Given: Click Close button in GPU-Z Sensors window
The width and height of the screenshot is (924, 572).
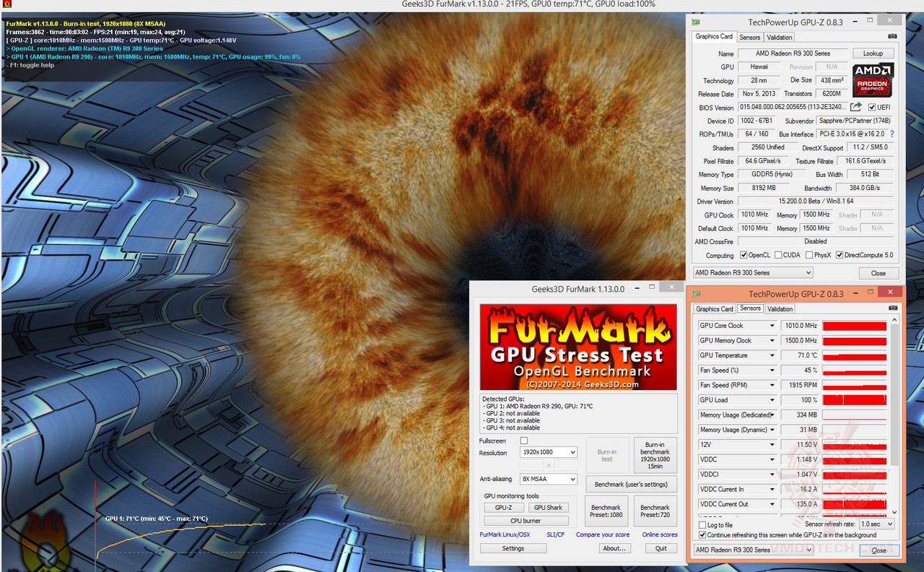Looking at the screenshot, I should (879, 550).
